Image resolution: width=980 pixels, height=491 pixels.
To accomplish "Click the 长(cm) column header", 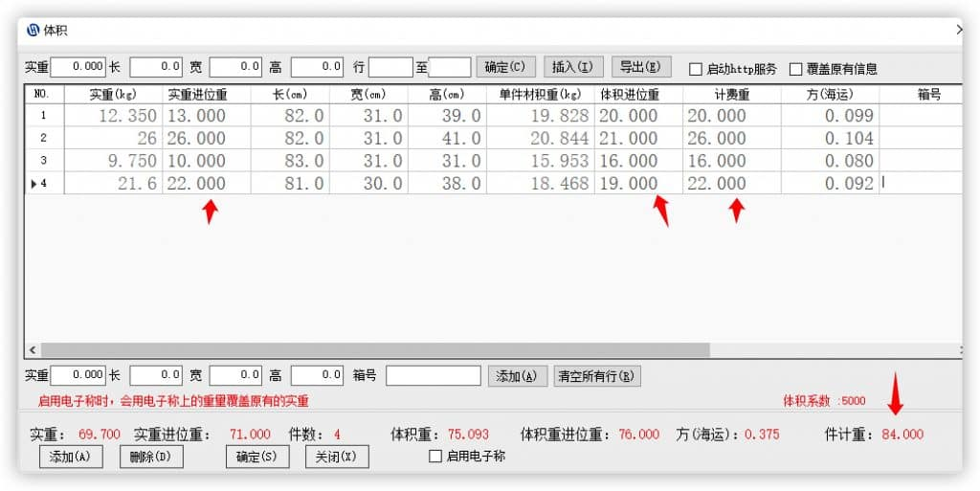I will click(x=290, y=95).
